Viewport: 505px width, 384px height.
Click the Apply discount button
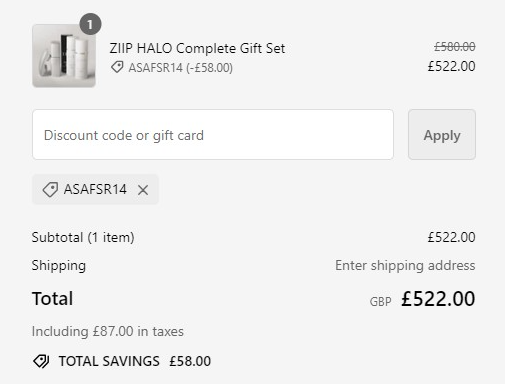click(442, 135)
